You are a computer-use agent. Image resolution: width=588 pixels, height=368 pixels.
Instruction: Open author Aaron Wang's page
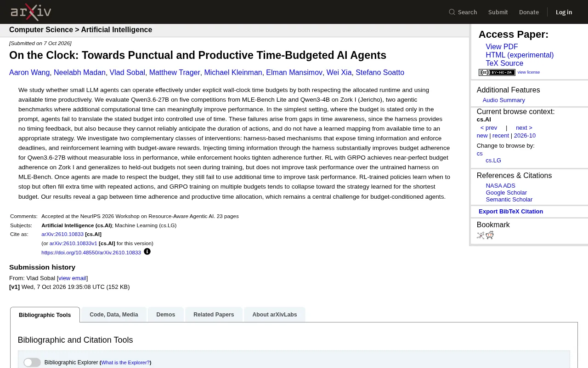pos(29,73)
